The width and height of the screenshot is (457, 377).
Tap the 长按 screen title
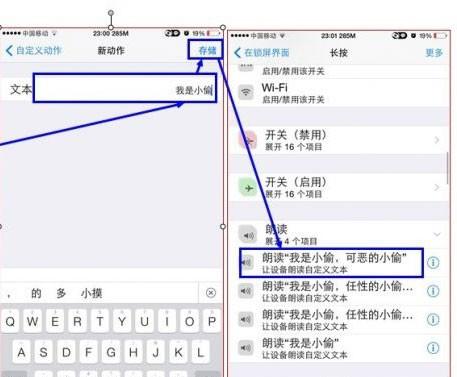coord(339,53)
